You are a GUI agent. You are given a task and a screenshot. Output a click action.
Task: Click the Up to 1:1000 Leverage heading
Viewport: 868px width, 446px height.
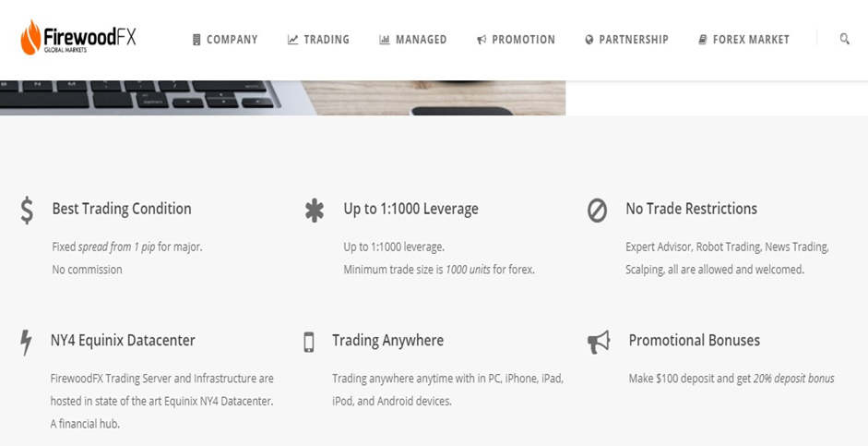pyautogui.click(x=410, y=209)
